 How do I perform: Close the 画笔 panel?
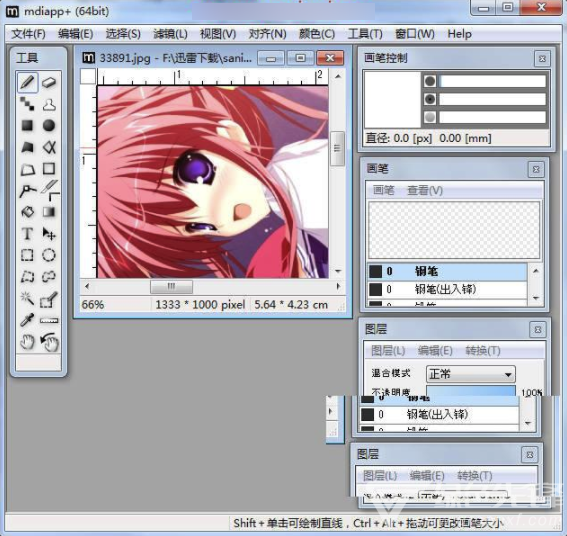pyautogui.click(x=536, y=169)
